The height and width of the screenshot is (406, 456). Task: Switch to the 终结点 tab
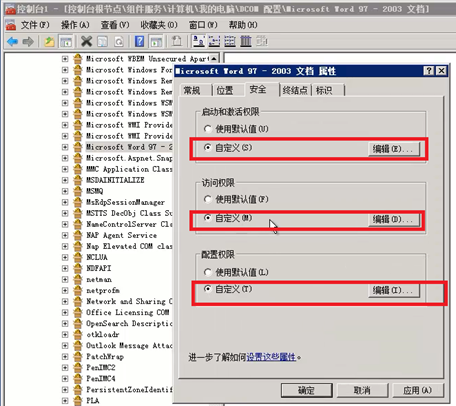pos(295,90)
